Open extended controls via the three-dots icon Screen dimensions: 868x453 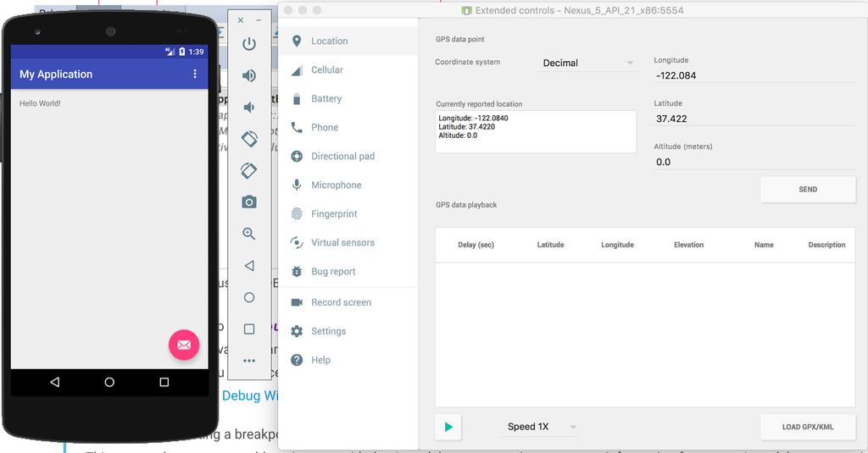pos(249,361)
